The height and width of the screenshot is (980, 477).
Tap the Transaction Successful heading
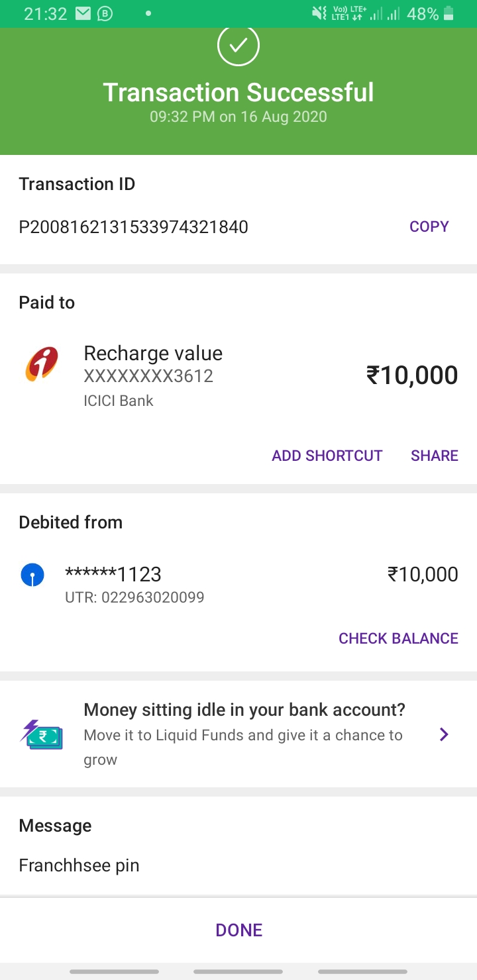[238, 92]
